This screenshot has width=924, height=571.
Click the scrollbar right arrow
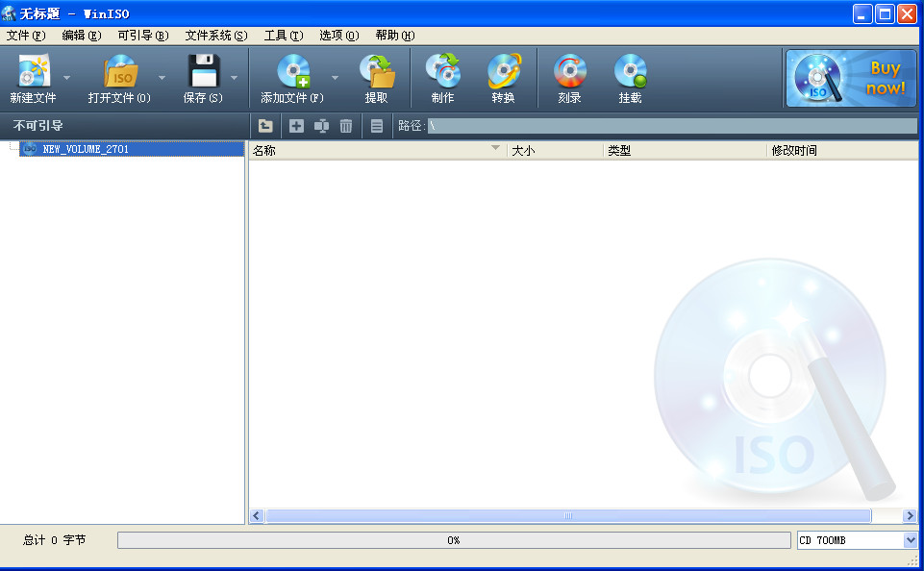click(910, 515)
